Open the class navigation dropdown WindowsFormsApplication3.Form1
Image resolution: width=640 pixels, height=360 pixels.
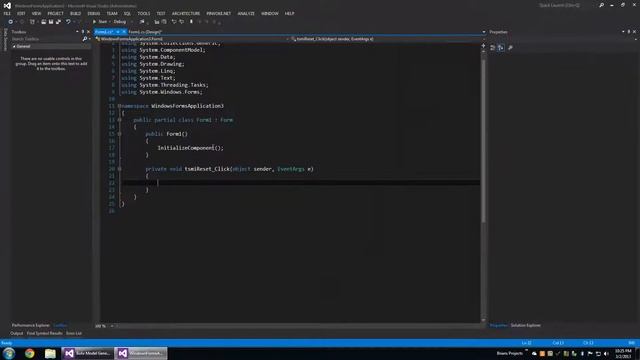[x=192, y=39]
